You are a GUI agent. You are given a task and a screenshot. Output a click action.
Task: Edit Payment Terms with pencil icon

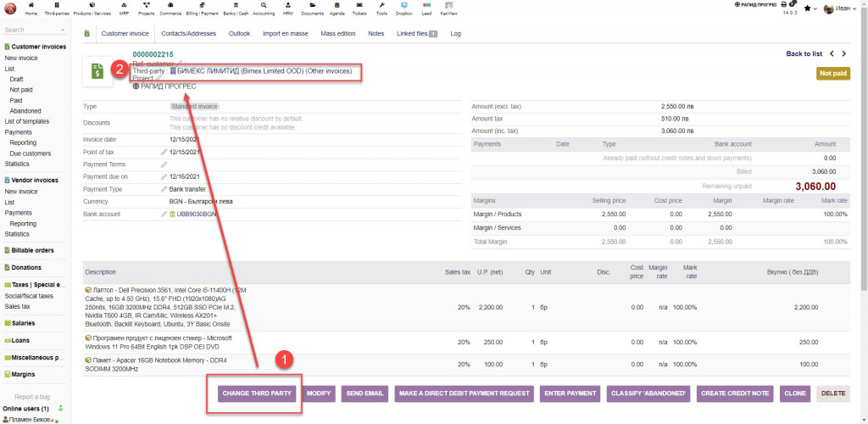[x=164, y=165]
